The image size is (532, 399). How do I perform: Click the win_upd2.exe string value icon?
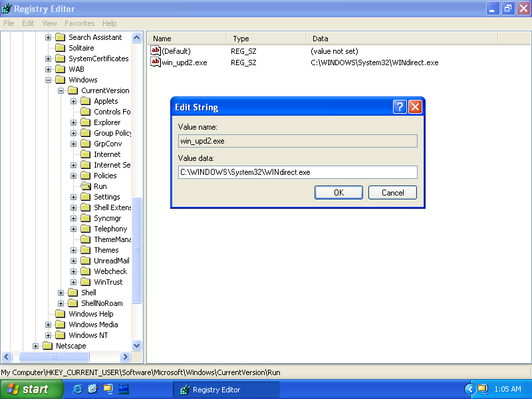[156, 62]
